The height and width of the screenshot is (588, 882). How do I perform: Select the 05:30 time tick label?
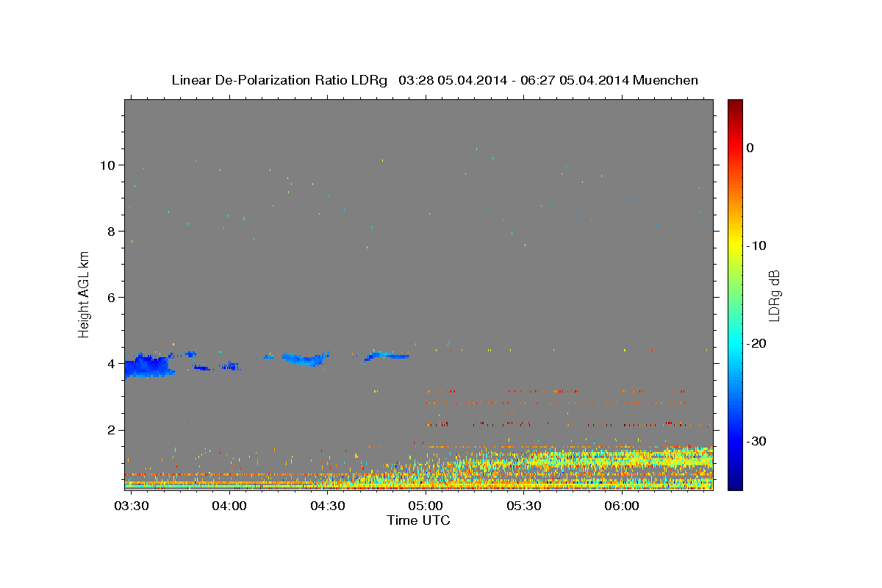click(x=523, y=506)
